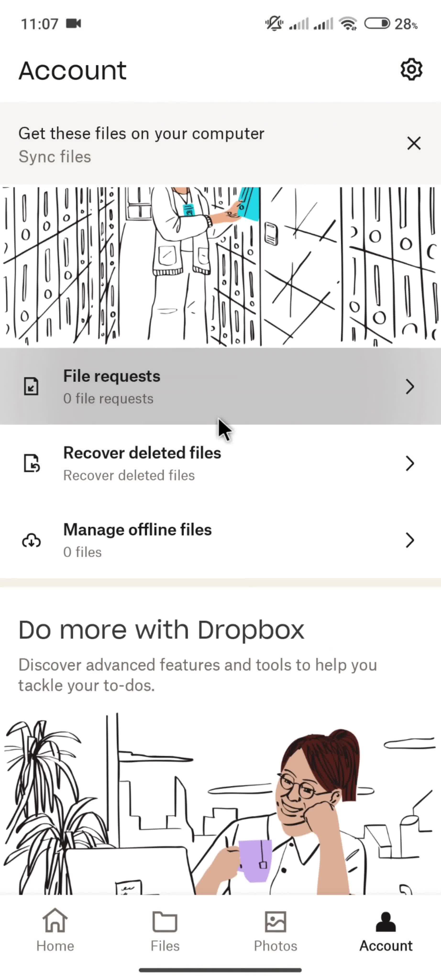Tap the '0 files' text
This screenshot has width=441, height=980.
[x=83, y=552]
